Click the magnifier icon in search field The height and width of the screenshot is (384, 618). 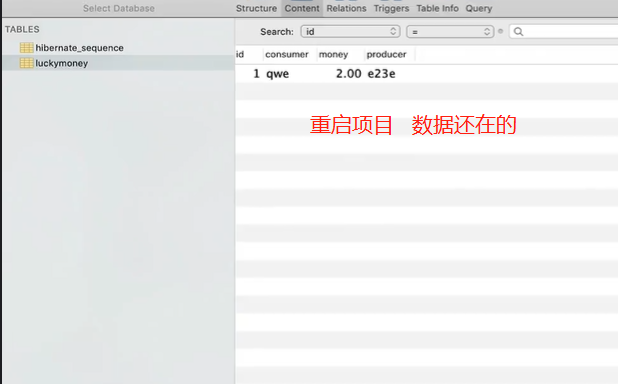click(x=518, y=32)
